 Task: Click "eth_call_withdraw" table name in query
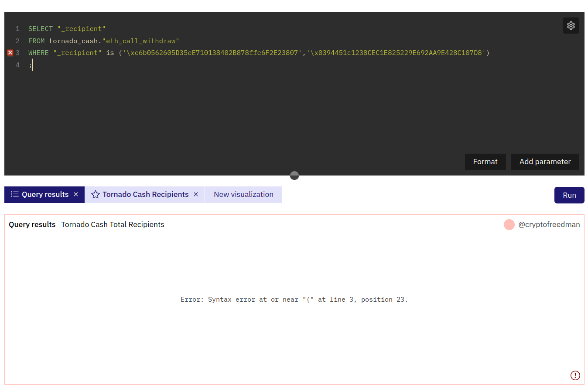click(x=140, y=41)
